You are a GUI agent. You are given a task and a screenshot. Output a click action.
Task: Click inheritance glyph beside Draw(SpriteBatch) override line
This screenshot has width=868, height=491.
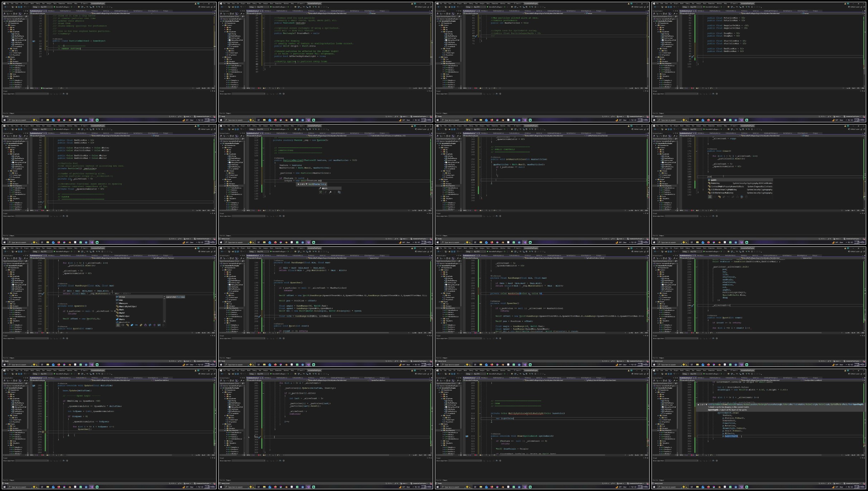(467, 436)
